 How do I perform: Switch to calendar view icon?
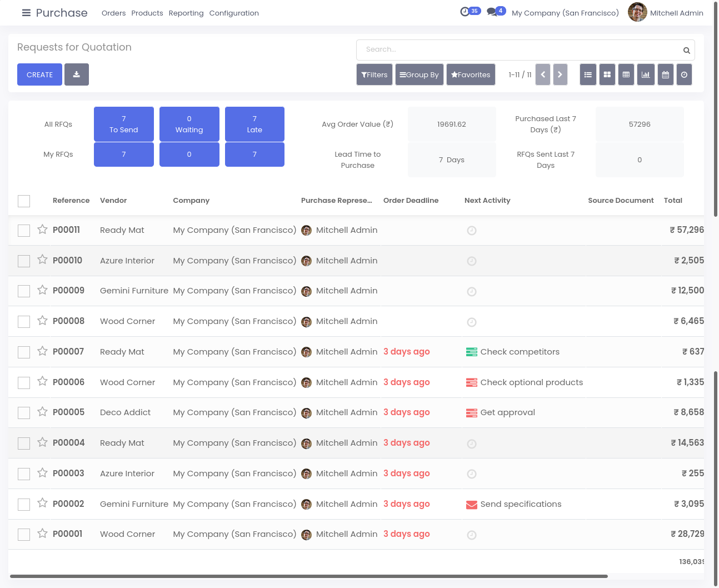pos(665,74)
